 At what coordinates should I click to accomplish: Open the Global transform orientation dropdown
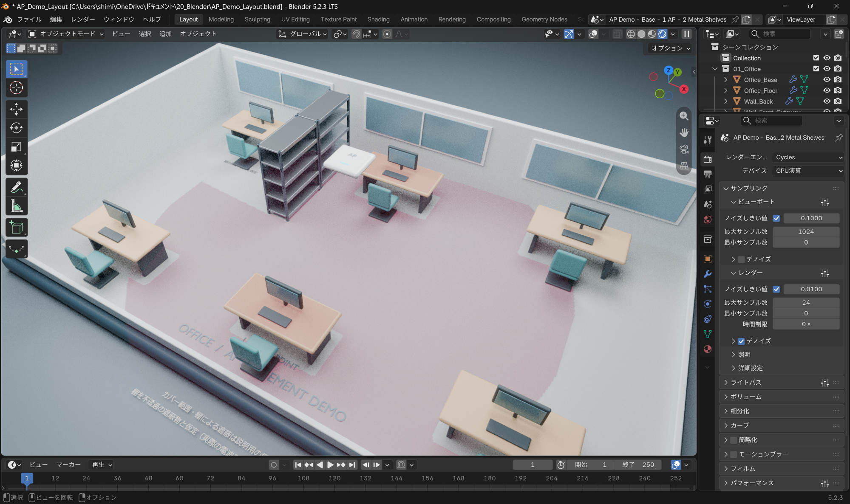[302, 34]
